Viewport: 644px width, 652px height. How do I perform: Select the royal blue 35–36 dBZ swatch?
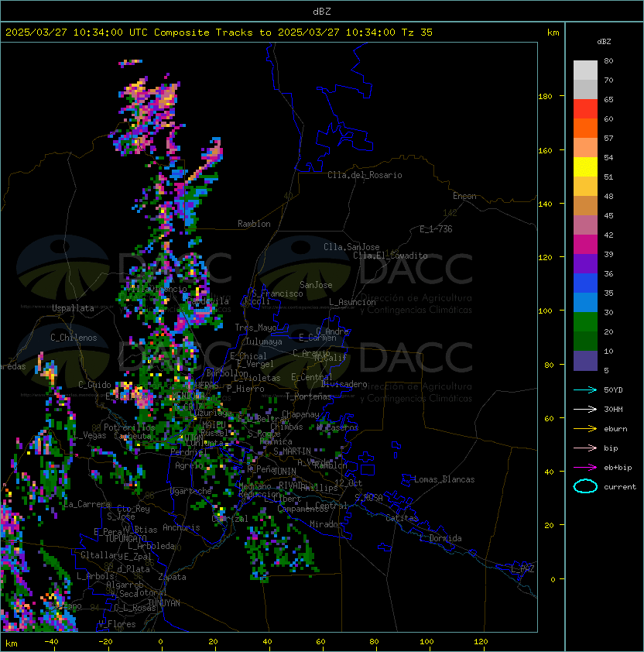pyautogui.click(x=585, y=283)
